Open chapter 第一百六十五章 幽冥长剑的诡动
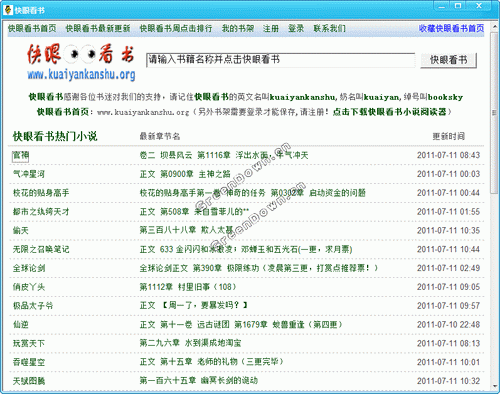 (199, 381)
